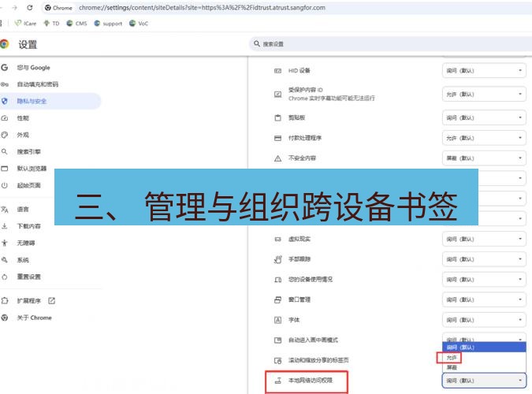The height and width of the screenshot is (394, 532).
Task: Click the 付款处理程序 card icon
Action: [x=277, y=138]
